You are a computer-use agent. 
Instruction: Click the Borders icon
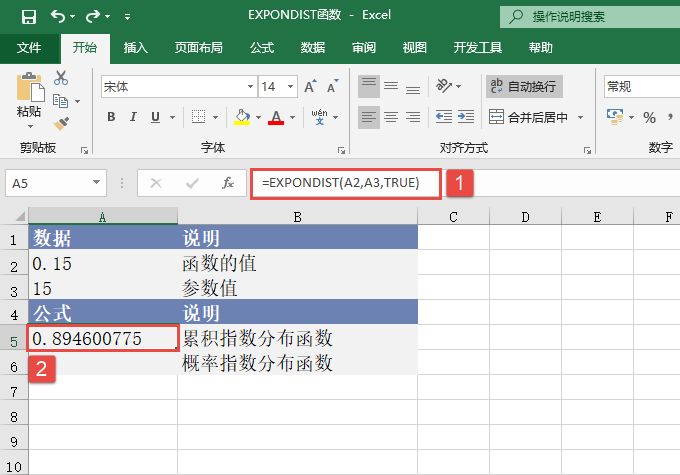(x=199, y=117)
